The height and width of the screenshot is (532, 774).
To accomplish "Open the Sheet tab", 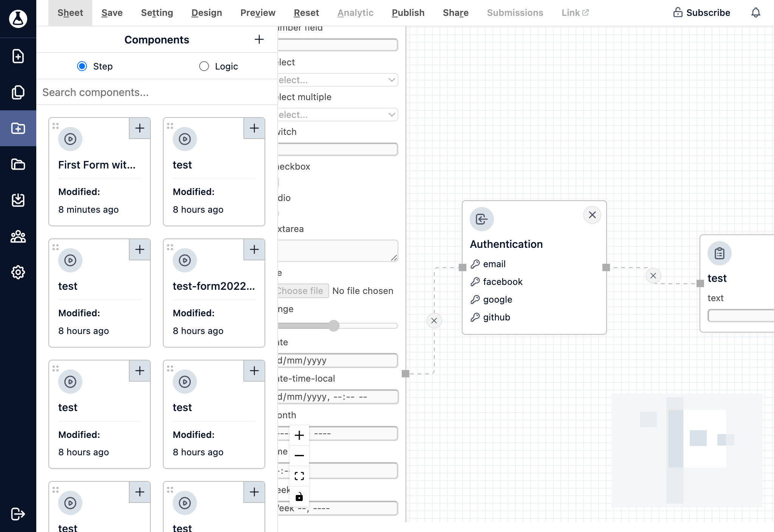I will coord(70,13).
